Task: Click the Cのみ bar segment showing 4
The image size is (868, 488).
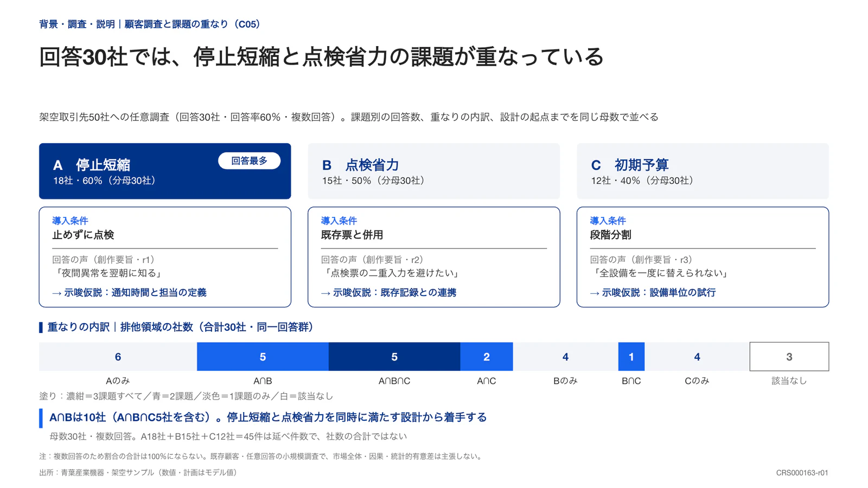Action: pos(697,357)
